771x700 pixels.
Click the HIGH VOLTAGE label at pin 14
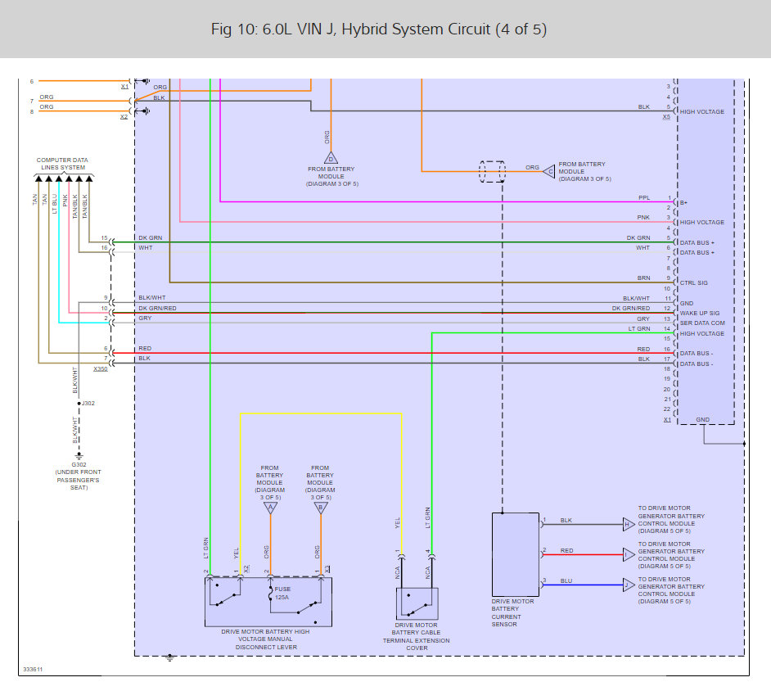[701, 333]
